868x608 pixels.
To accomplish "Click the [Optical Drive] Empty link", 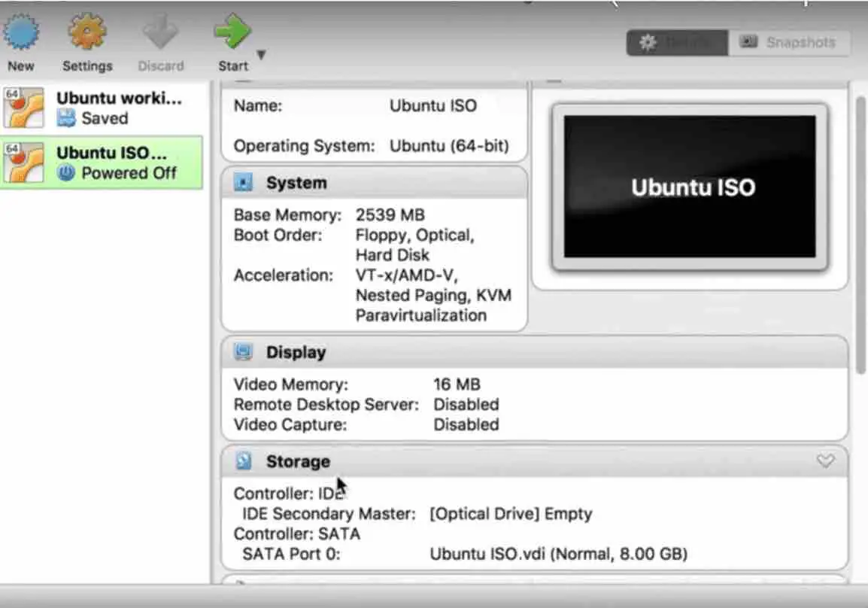I will pyautogui.click(x=511, y=513).
